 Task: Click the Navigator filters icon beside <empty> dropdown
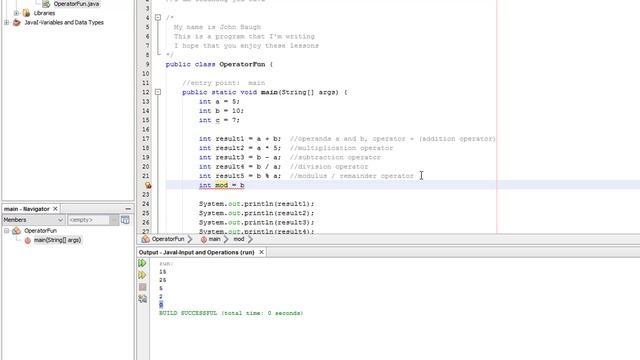(x=125, y=220)
